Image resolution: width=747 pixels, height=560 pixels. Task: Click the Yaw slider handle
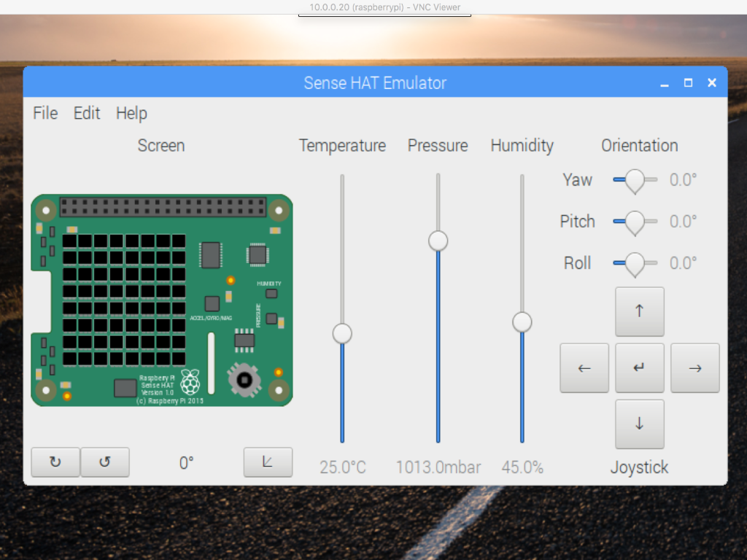(x=635, y=181)
